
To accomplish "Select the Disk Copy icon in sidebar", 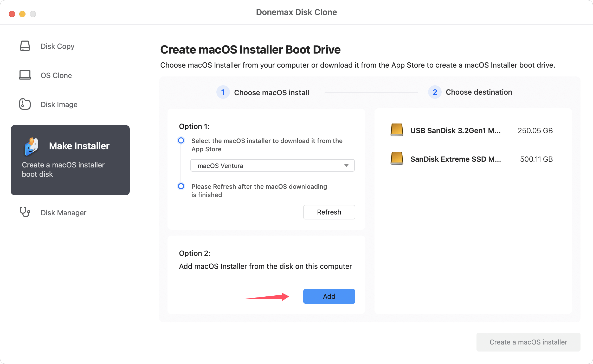I will pos(25,46).
